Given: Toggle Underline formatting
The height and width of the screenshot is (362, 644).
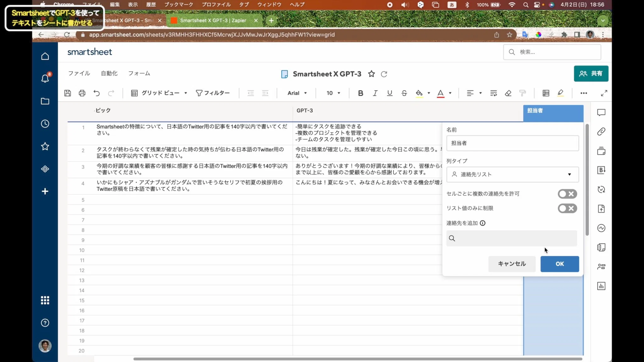Looking at the screenshot, I should (x=390, y=93).
